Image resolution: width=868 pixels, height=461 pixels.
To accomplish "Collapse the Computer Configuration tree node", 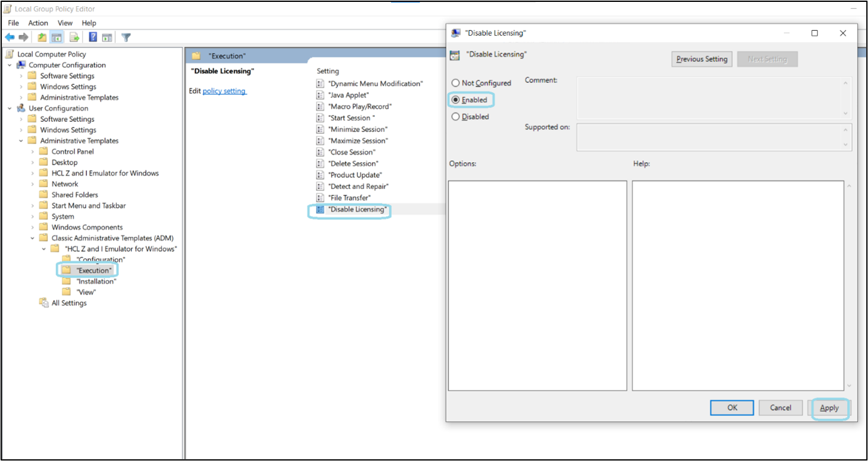I will (10, 65).
